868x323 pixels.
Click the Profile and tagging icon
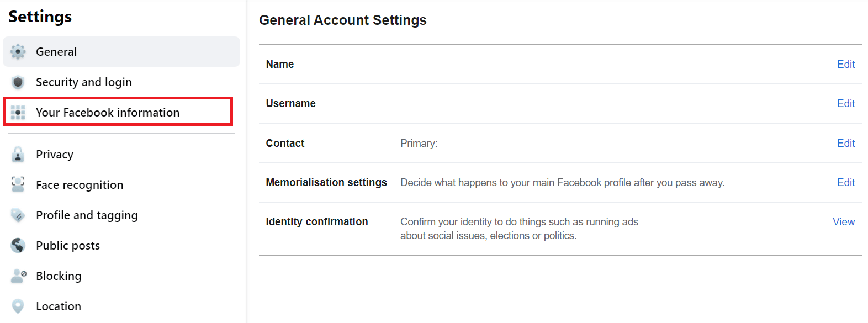point(18,215)
